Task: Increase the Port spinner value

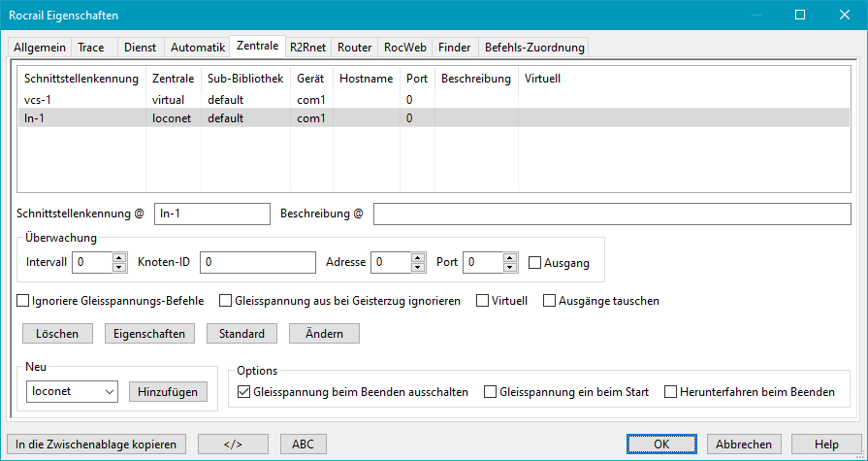Action: 510,257
